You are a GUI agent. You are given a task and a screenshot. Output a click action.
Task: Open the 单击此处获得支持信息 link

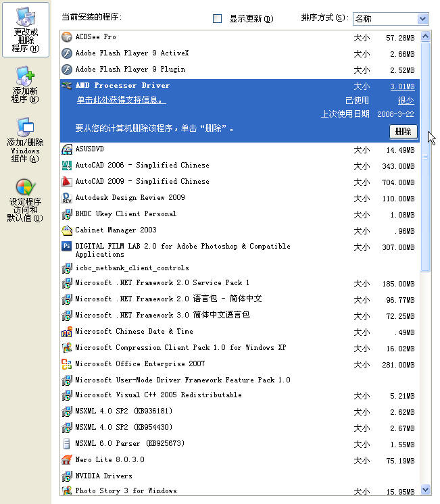(x=121, y=100)
